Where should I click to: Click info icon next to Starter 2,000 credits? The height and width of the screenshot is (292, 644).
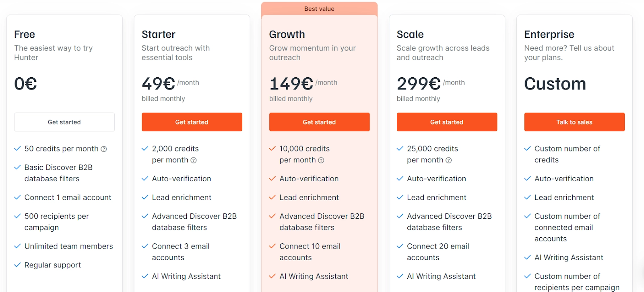coord(194,160)
